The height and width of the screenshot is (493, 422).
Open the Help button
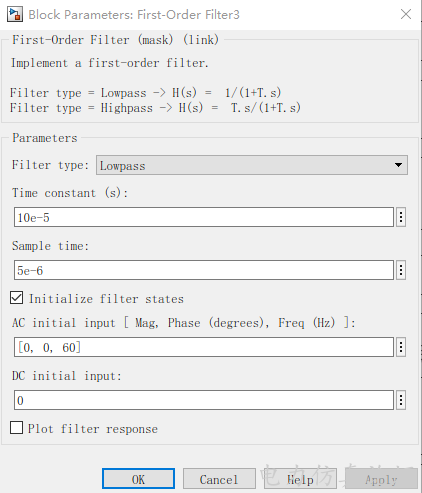point(300,479)
